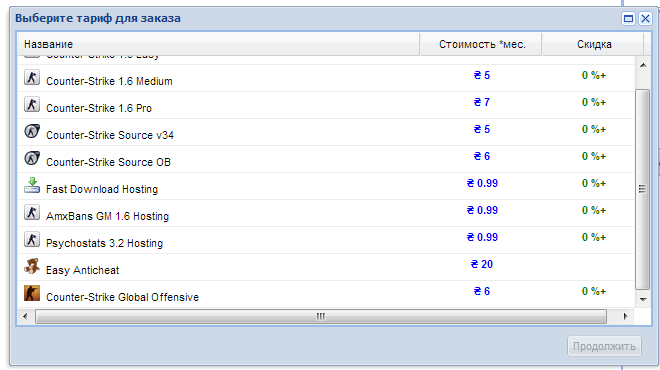660x370 pixels.
Task: Click the Easy Anticheat bear icon
Action: point(32,266)
